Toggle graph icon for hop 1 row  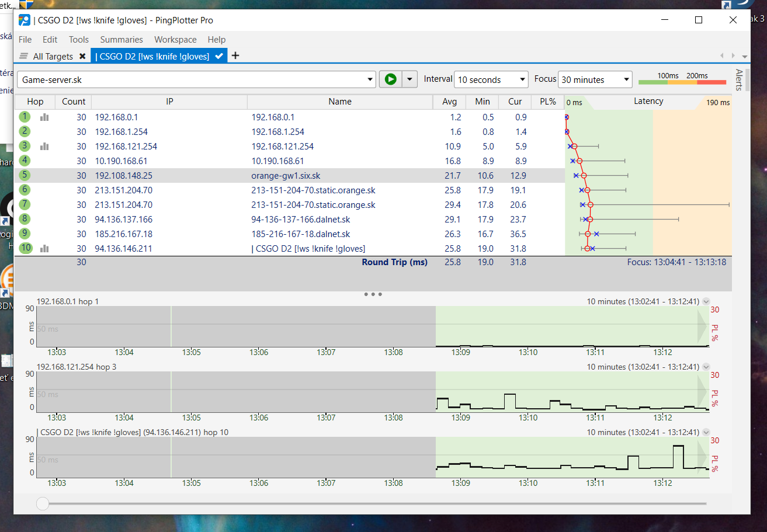pyautogui.click(x=44, y=117)
